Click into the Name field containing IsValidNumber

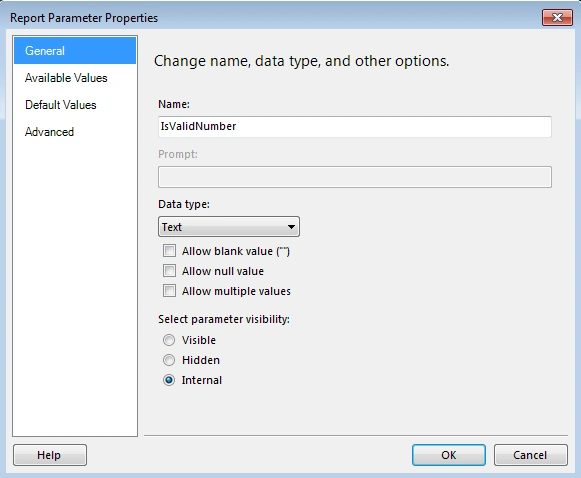point(355,127)
